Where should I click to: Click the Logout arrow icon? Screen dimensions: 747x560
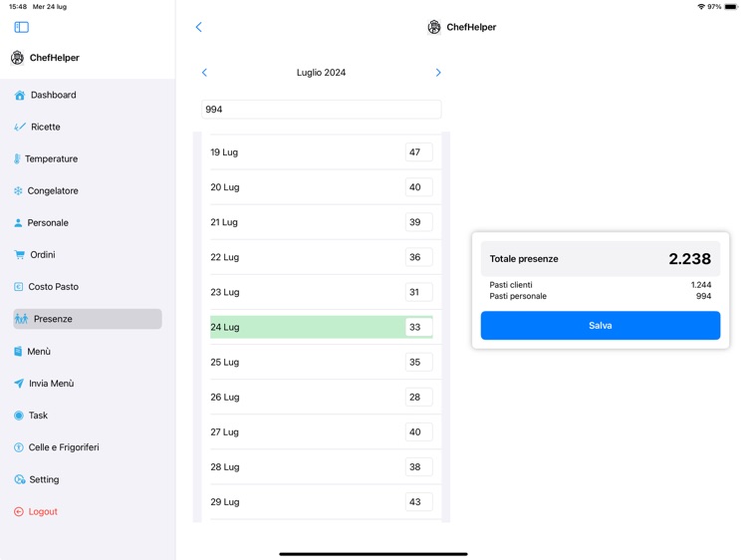click(x=19, y=511)
